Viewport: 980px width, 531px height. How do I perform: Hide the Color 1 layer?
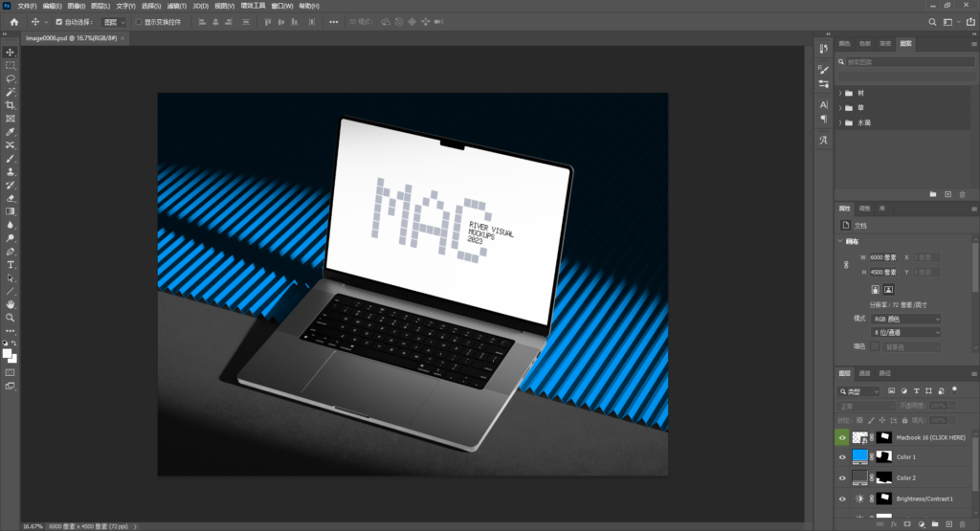pyautogui.click(x=842, y=457)
